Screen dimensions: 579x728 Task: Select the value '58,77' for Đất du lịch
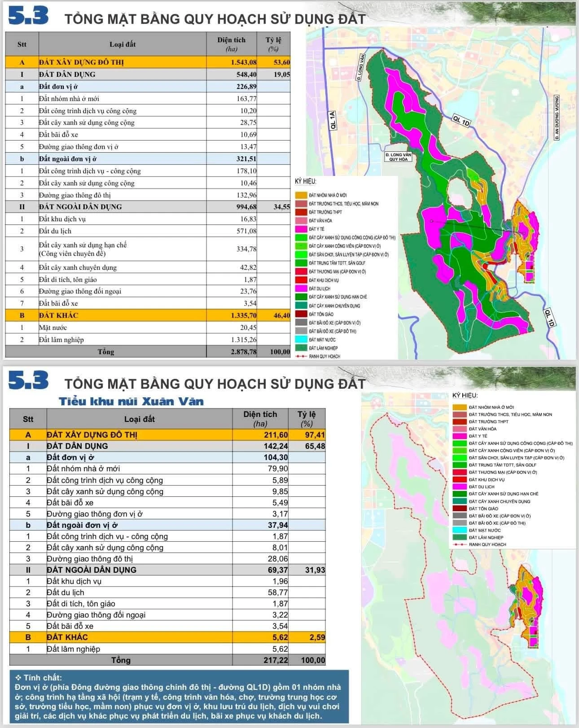(x=278, y=592)
